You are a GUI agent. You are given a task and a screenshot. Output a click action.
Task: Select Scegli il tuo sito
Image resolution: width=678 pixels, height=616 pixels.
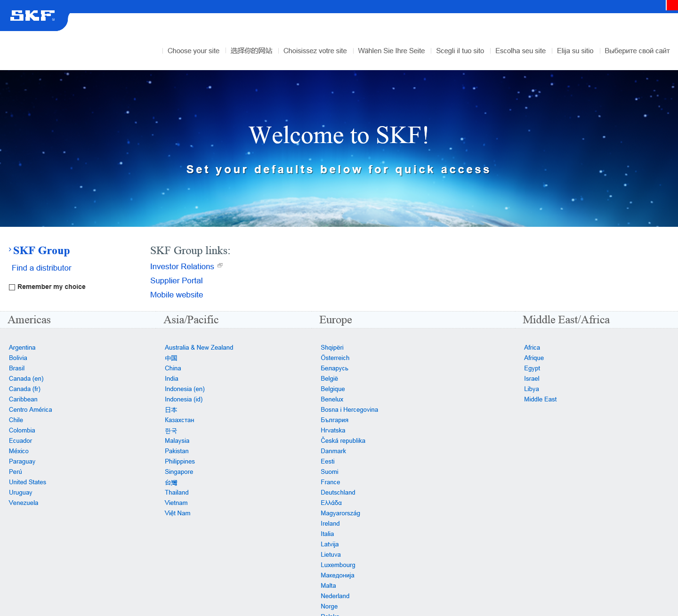pos(460,51)
